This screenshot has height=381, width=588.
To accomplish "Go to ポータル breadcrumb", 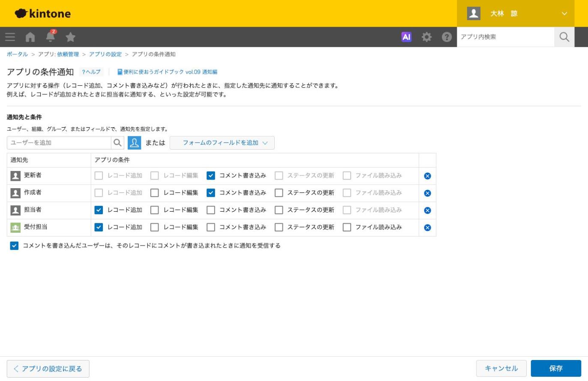I will [17, 54].
